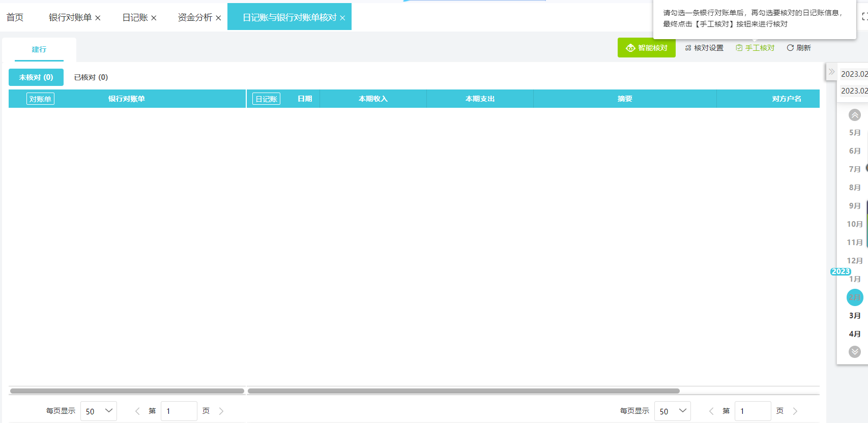Select the 已核对 (0) filter
Image resolution: width=868 pixels, height=423 pixels.
pos(91,77)
